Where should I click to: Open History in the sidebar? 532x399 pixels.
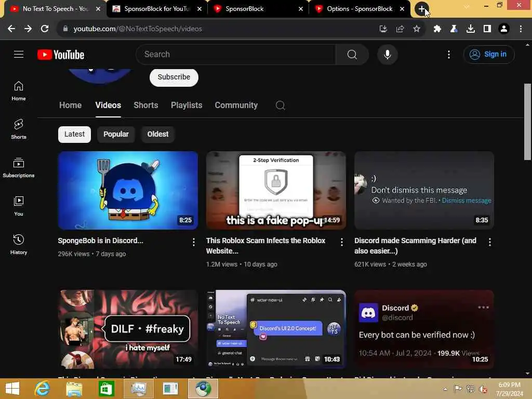tap(19, 244)
